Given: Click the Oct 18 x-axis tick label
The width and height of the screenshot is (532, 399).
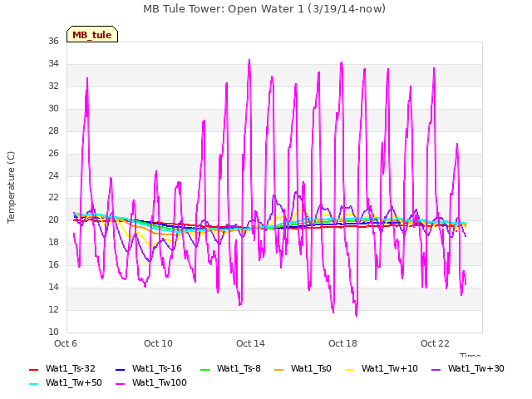Looking at the screenshot, I should [342, 343].
